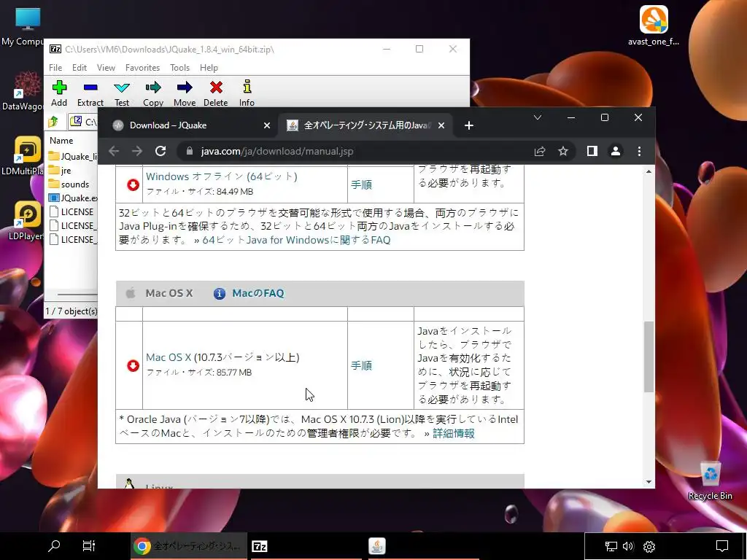This screenshot has width=747, height=560.
Task: Close the Java download tab
Action: 441,125
